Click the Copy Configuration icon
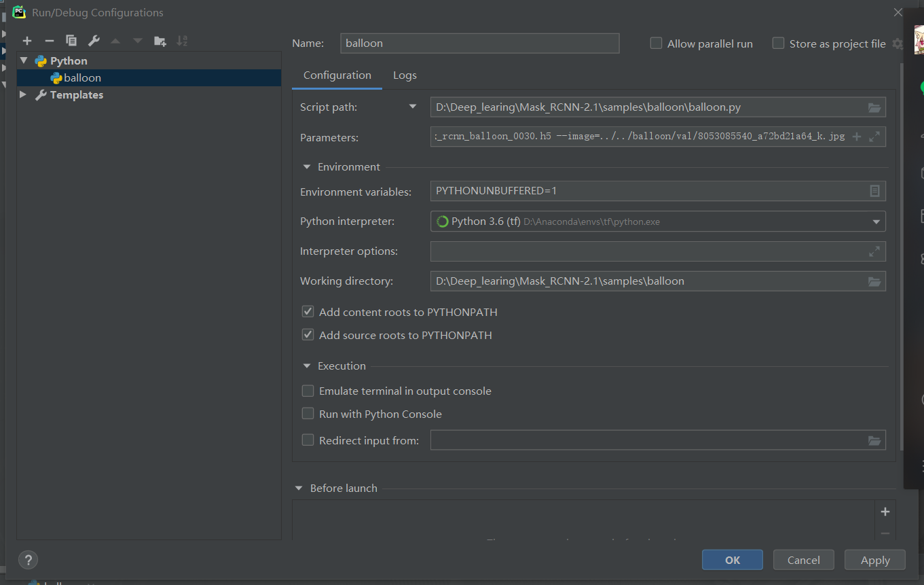The height and width of the screenshot is (585, 924). click(x=71, y=41)
